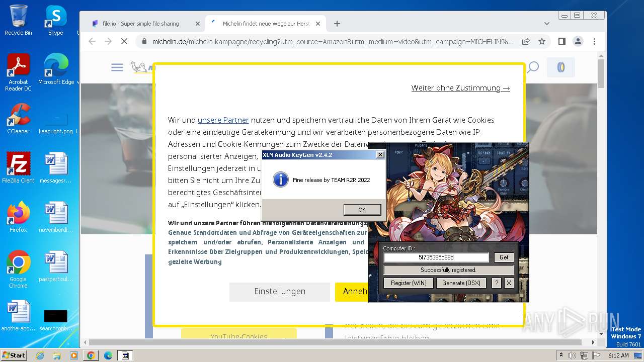Open Internet Explorer from taskbar
The height and width of the screenshot is (362, 644).
pos(40,355)
